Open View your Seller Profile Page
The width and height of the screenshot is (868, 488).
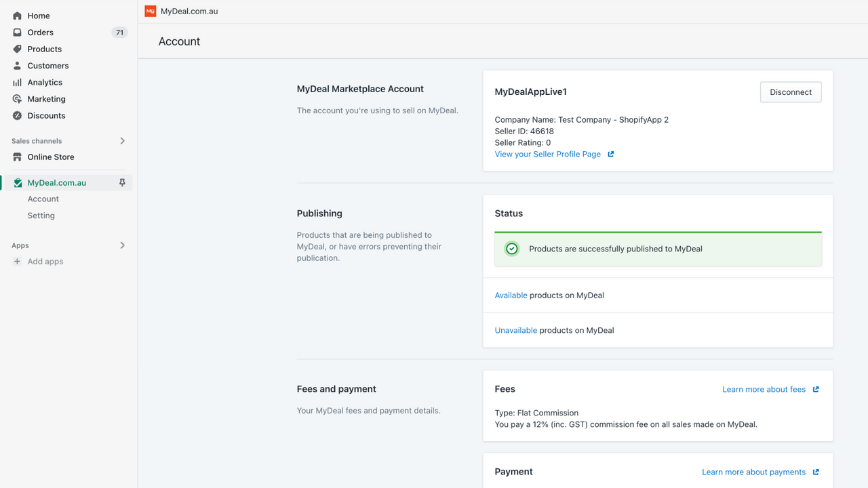point(547,154)
